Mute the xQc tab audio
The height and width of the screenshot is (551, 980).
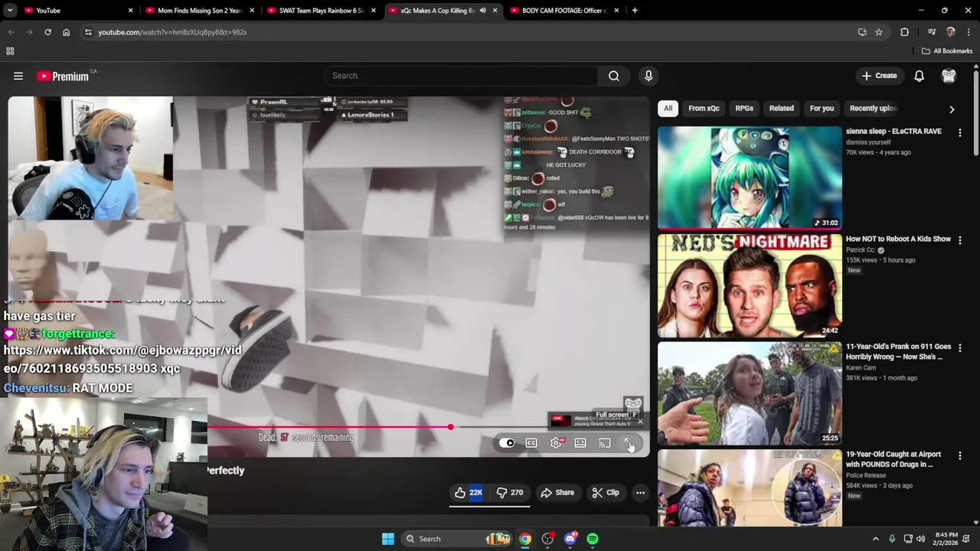(x=483, y=11)
